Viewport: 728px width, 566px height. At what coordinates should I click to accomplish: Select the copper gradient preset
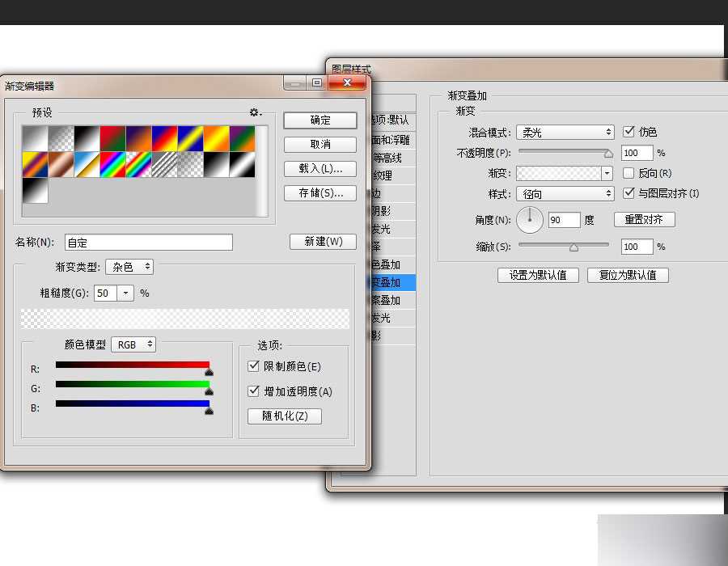point(61,164)
